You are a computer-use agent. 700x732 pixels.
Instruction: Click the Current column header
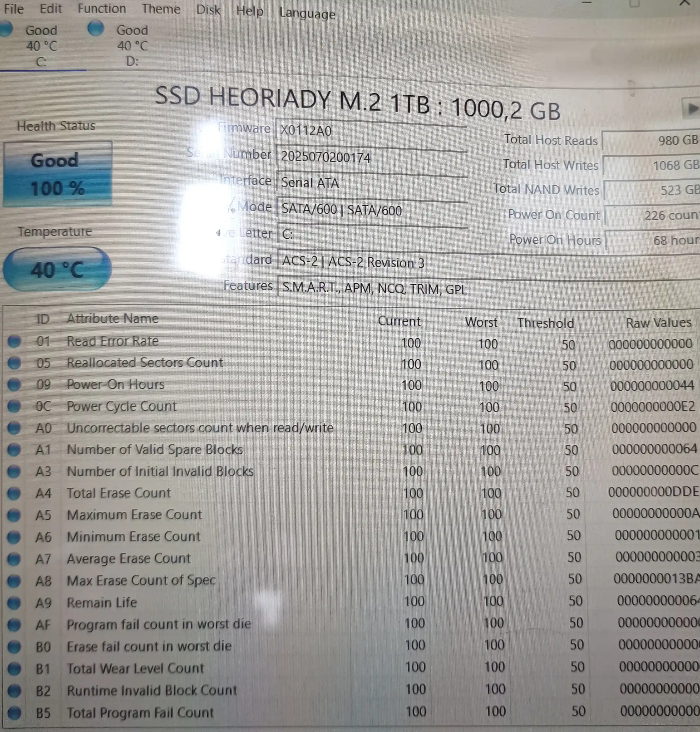click(399, 321)
